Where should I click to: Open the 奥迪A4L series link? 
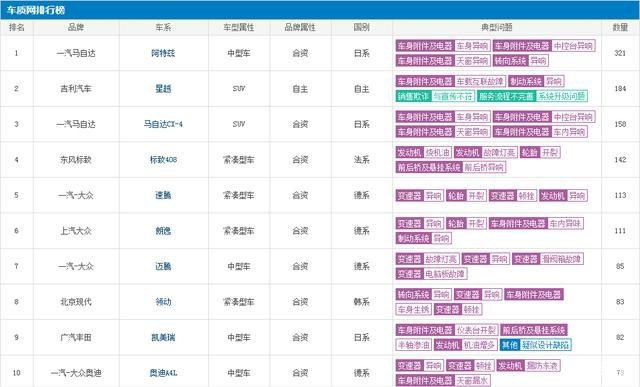(x=163, y=373)
